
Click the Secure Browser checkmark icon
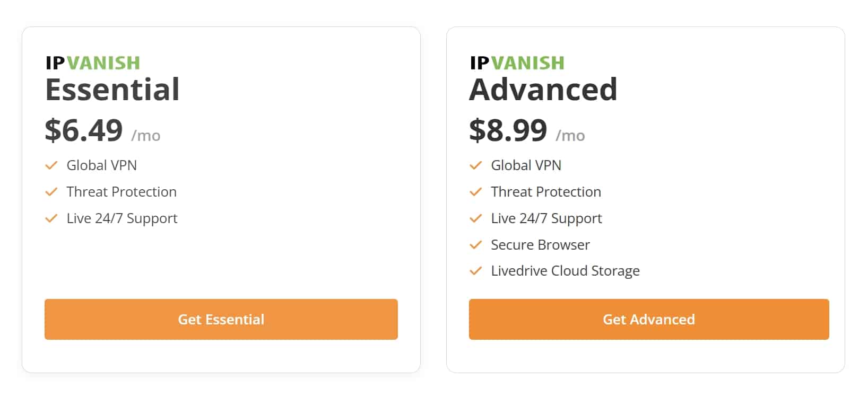pyautogui.click(x=476, y=245)
